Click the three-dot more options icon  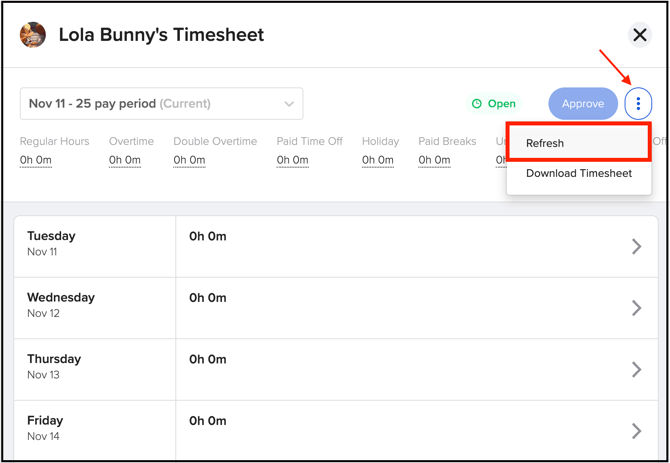pos(638,104)
